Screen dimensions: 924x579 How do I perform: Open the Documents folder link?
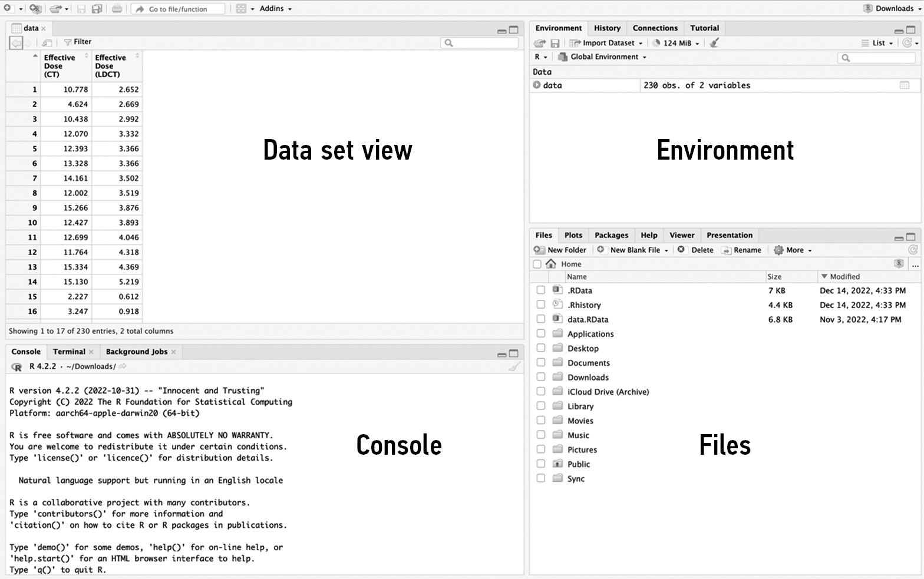click(588, 363)
